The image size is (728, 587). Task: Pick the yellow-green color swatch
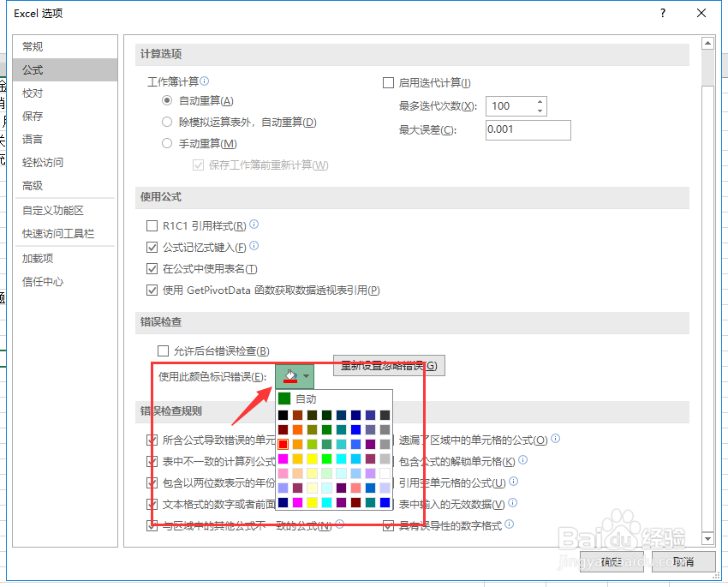pyautogui.click(x=312, y=444)
